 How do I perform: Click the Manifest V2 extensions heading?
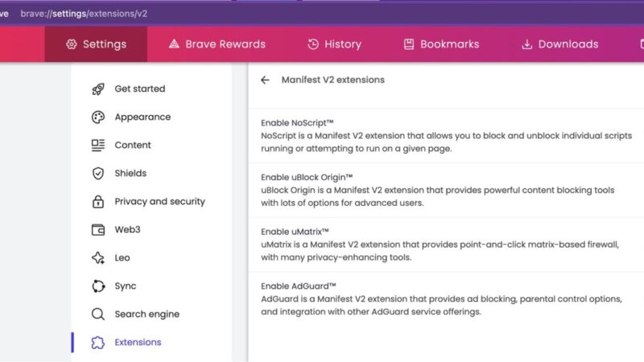pos(333,80)
